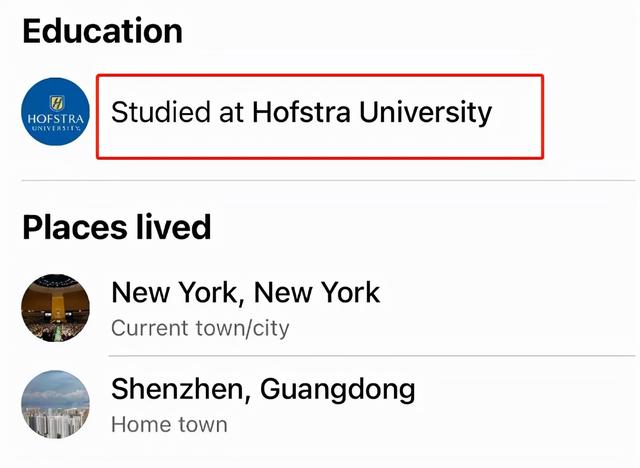Click the word Guangdong in hometown entry
640x468 pixels.
click(x=338, y=390)
